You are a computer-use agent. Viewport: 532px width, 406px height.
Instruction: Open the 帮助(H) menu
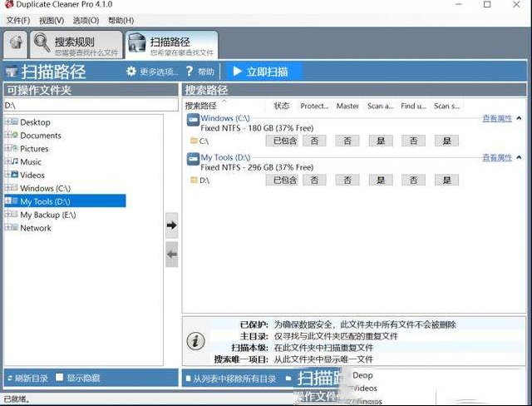pos(121,20)
